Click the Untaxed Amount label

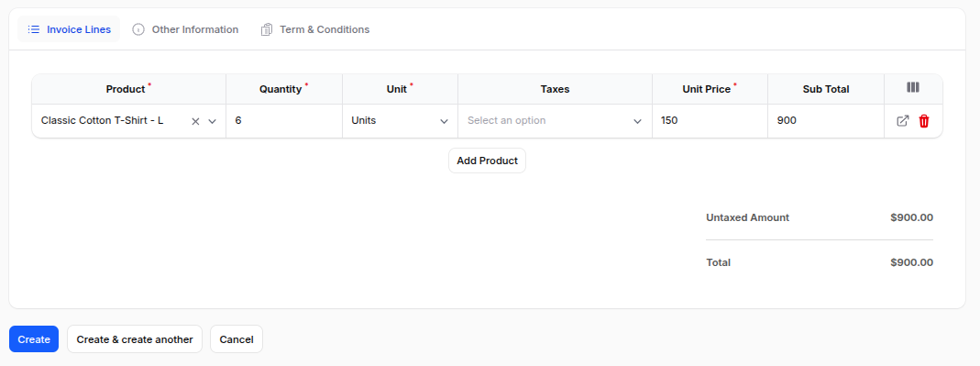747,217
